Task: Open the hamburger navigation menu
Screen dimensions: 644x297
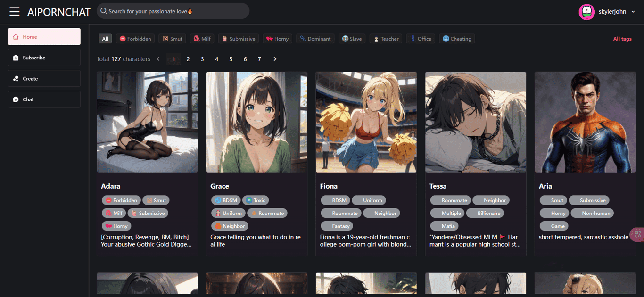Action: click(14, 12)
